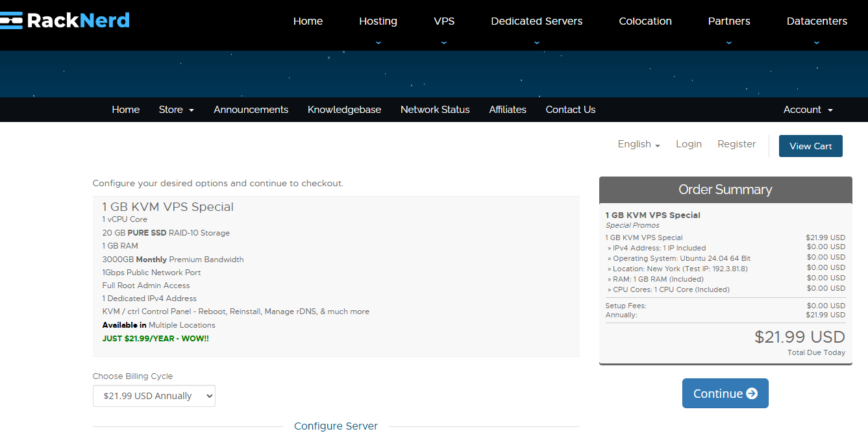Click the Configure Server heading
Viewport: 868px width, 440px height.
(x=336, y=426)
